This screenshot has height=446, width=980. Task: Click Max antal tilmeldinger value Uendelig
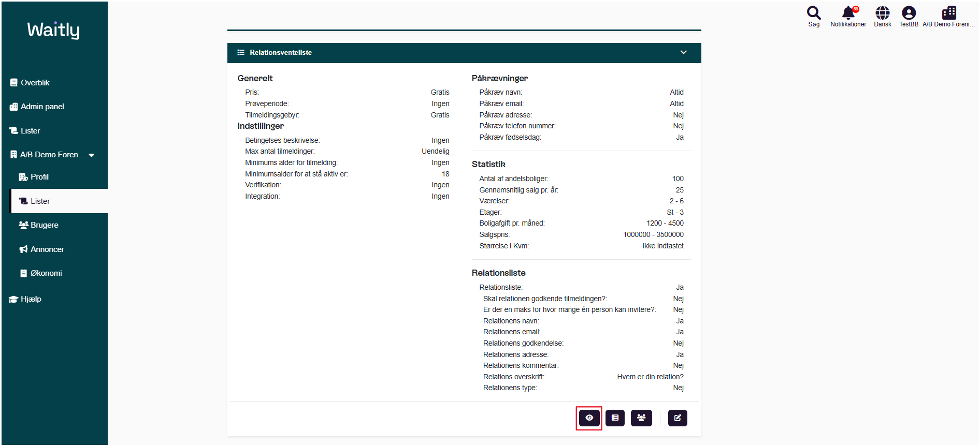(x=435, y=151)
